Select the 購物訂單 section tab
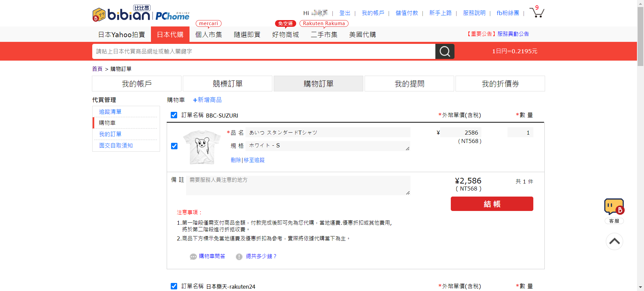644x291 pixels. (x=318, y=84)
